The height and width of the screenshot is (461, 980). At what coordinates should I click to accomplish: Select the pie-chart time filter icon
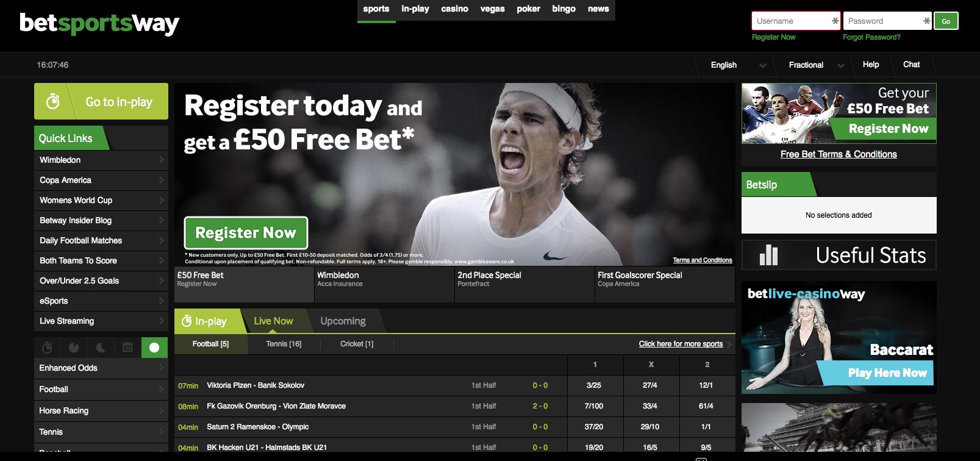[x=74, y=348]
